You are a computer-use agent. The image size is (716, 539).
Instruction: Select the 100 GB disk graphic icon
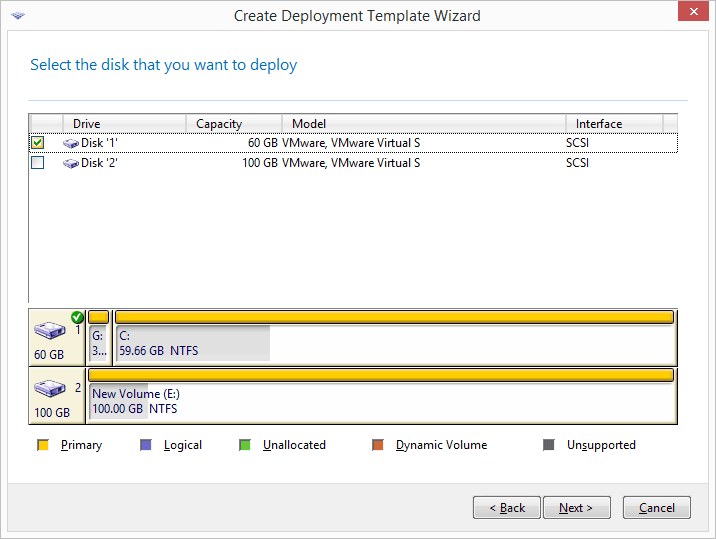pyautogui.click(x=50, y=388)
